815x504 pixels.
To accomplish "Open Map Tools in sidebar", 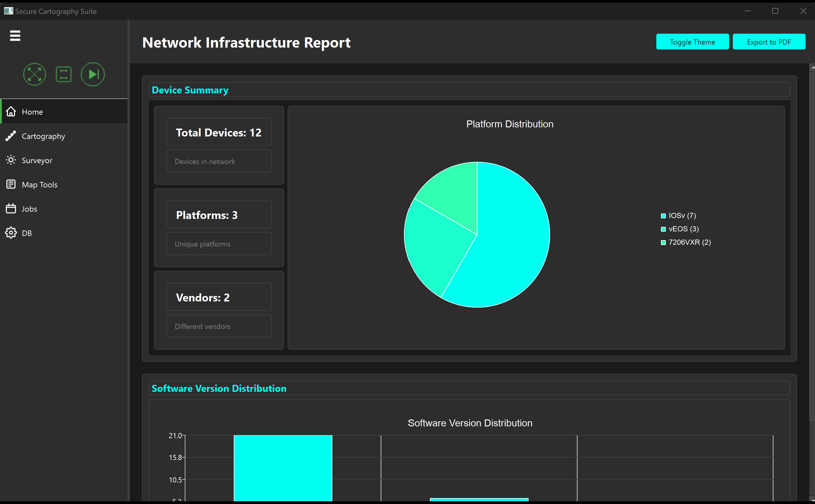I will (64, 184).
